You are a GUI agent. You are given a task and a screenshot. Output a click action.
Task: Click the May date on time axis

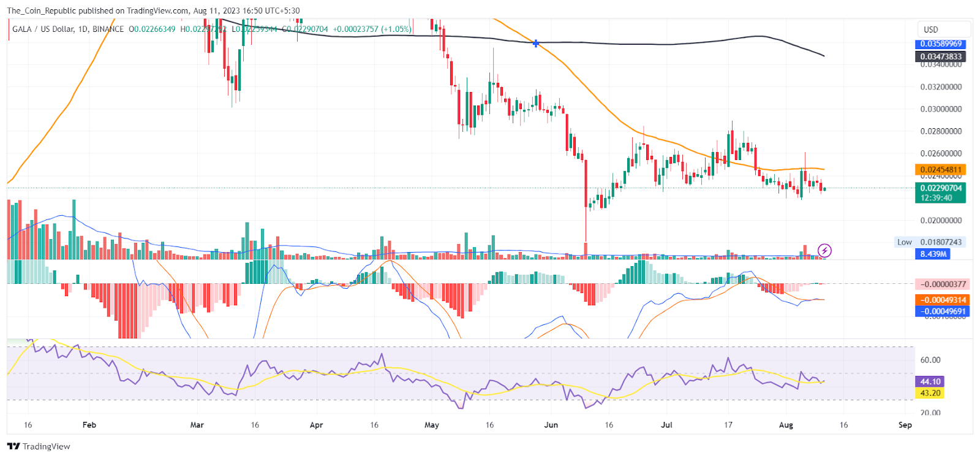pyautogui.click(x=432, y=425)
